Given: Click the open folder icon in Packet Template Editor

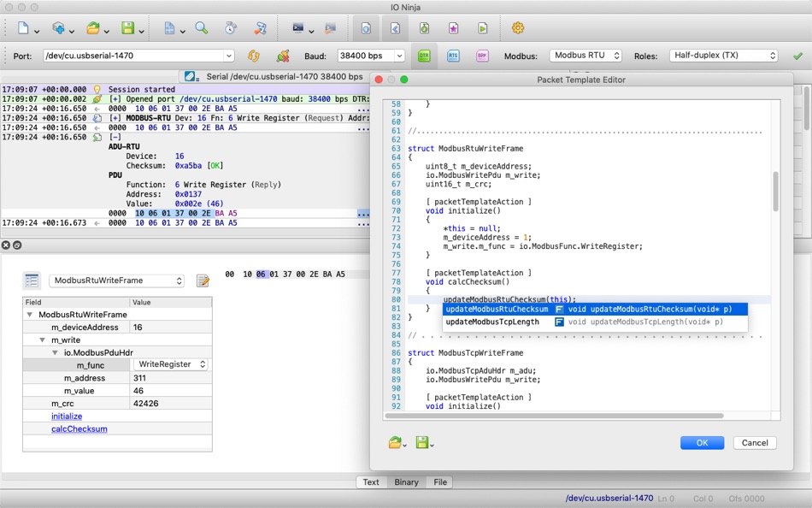Looking at the screenshot, I should pyautogui.click(x=395, y=443).
